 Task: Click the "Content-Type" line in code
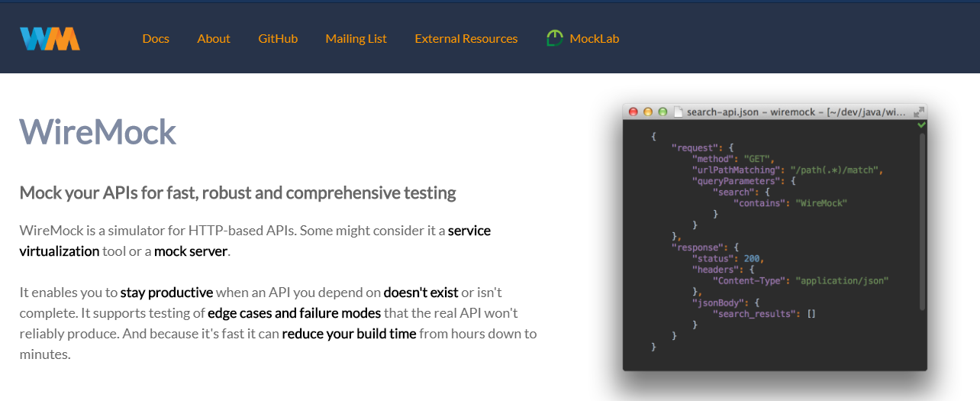tap(801, 280)
